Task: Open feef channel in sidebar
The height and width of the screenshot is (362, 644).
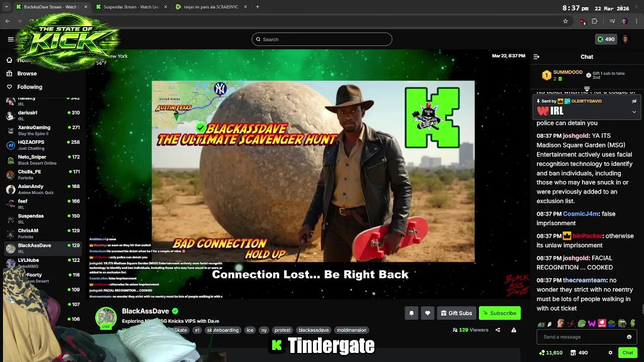Action: [x=43, y=204]
